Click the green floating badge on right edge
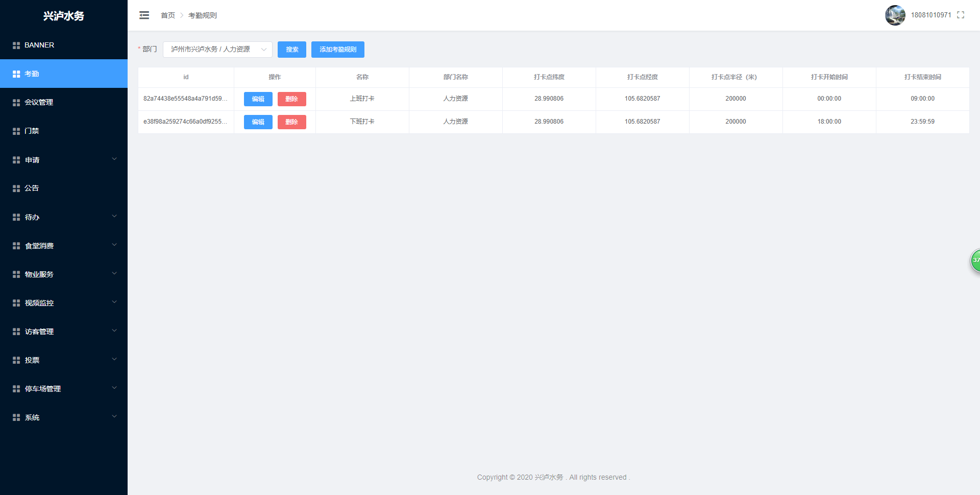 click(x=975, y=261)
